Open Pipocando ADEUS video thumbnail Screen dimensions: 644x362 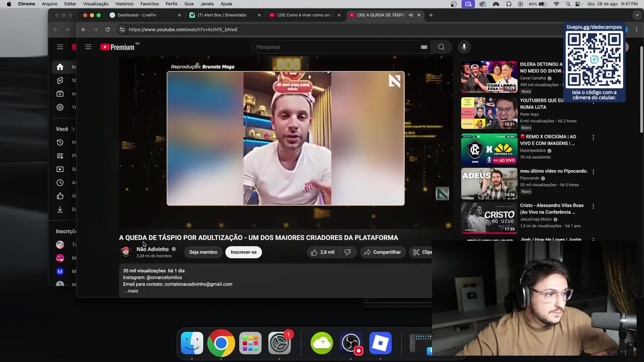coord(489,184)
